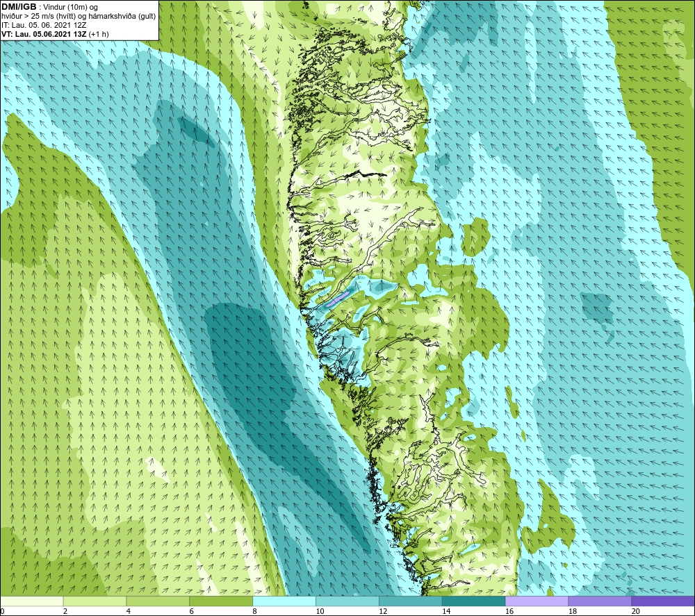Viewport: 695px width, 616px height.
Task: Click the legend label '8'
Action: [255, 612]
